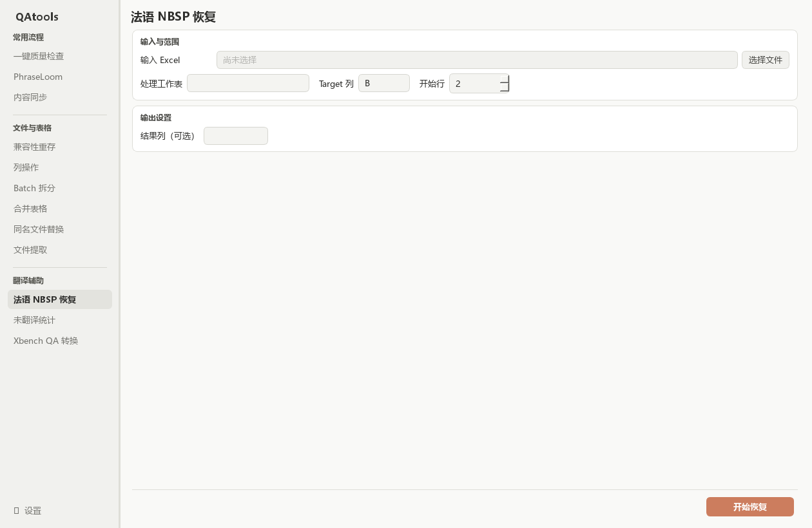Open the 一键质量检查 workflow
The image size is (812, 528).
pyautogui.click(x=60, y=56)
